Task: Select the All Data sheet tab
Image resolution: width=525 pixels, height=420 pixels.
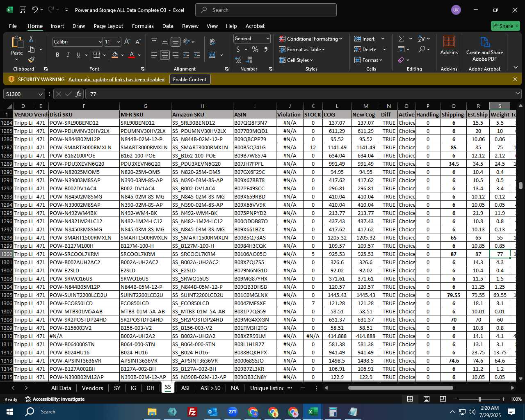Action: (61, 388)
